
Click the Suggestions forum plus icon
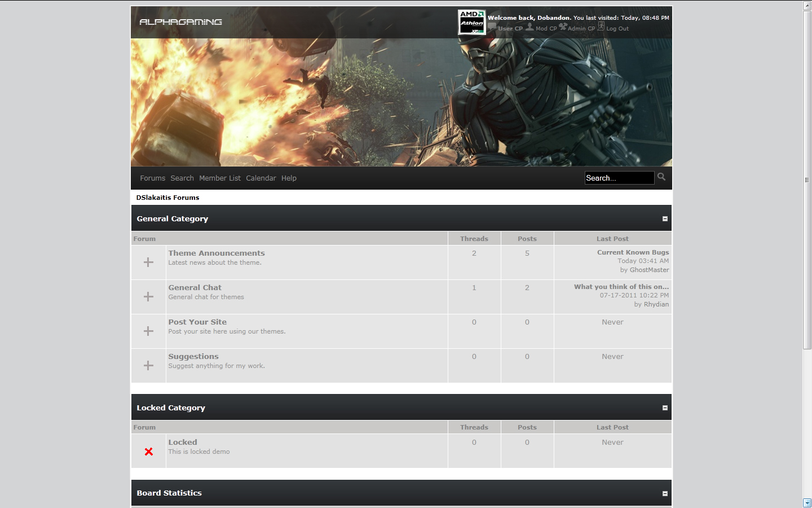[x=148, y=366]
